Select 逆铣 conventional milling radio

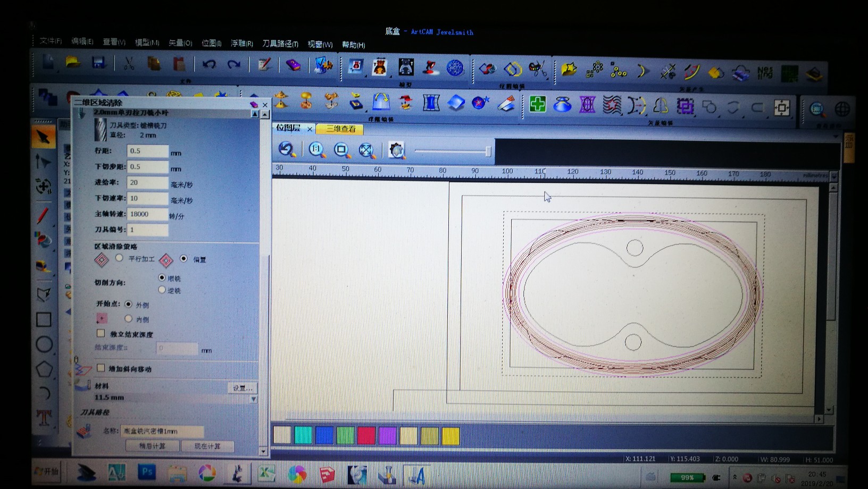point(162,290)
